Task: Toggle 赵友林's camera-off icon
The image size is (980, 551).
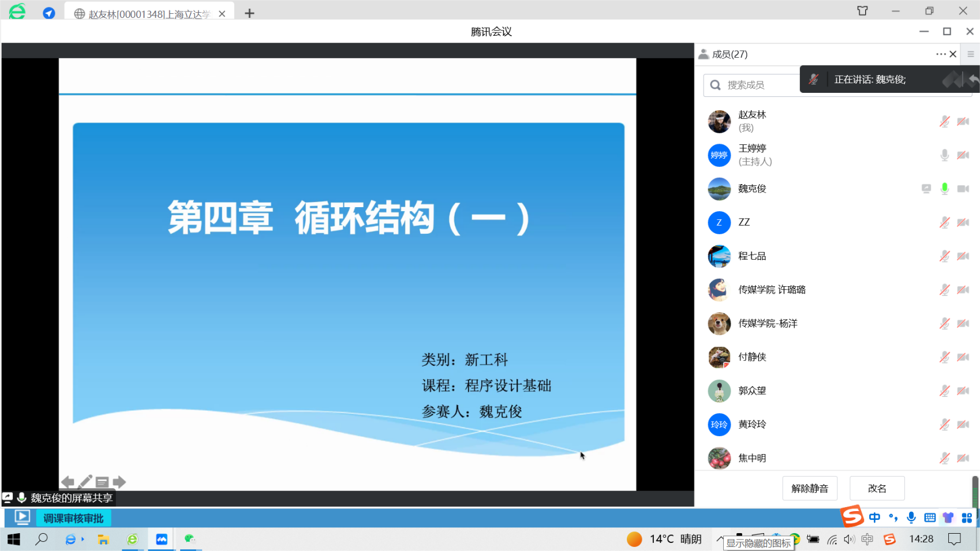Action: (963, 122)
